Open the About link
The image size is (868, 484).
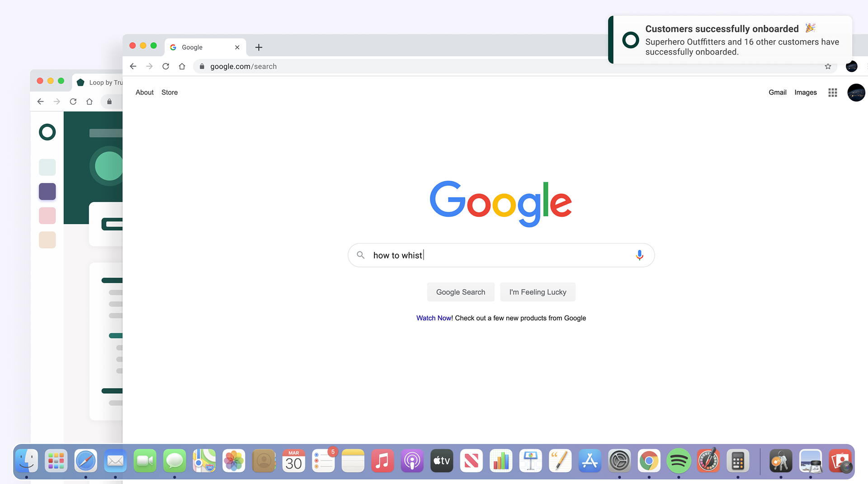(x=145, y=92)
